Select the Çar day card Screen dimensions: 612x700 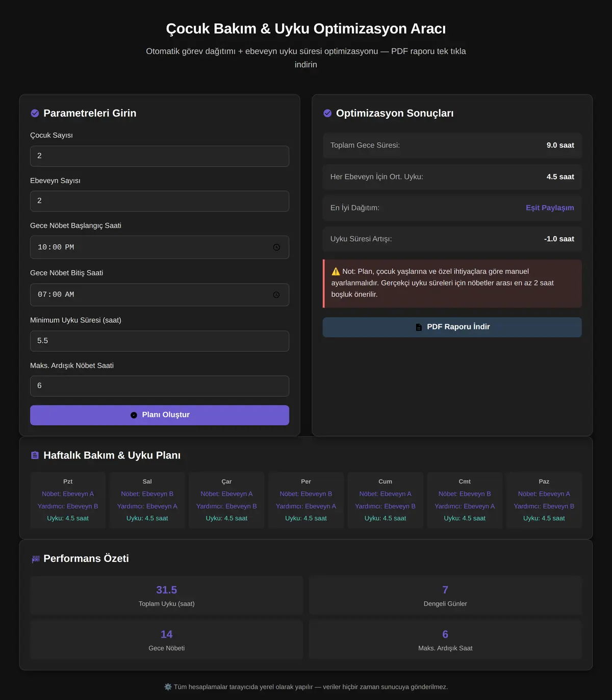pyautogui.click(x=226, y=500)
